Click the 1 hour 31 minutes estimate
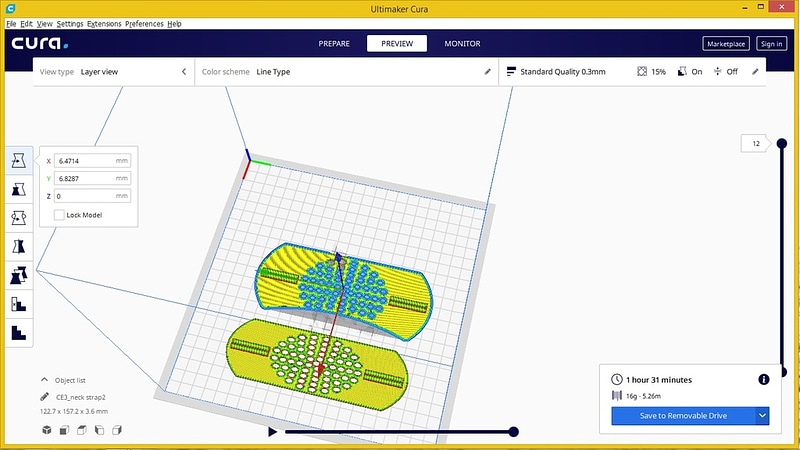This screenshot has height=450, width=800. click(x=659, y=380)
